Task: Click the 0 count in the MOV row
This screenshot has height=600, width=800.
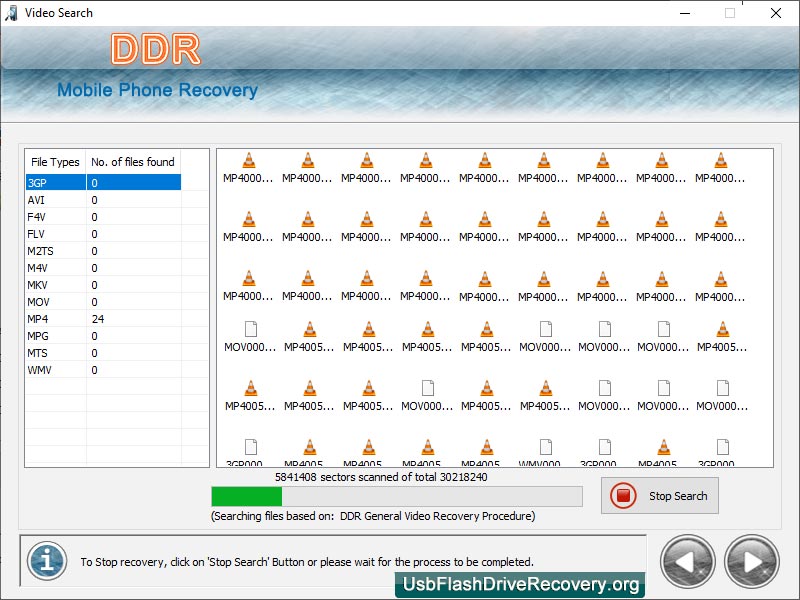Action: (x=94, y=302)
